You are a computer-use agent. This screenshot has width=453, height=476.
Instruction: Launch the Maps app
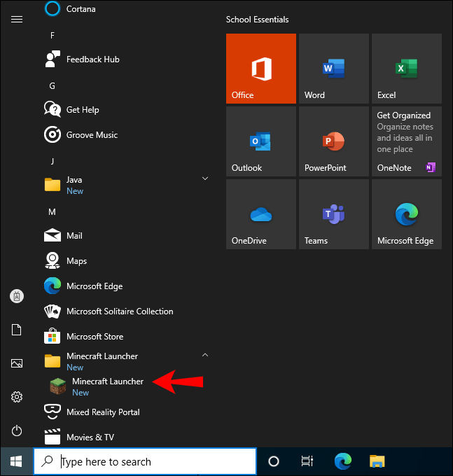click(126, 261)
